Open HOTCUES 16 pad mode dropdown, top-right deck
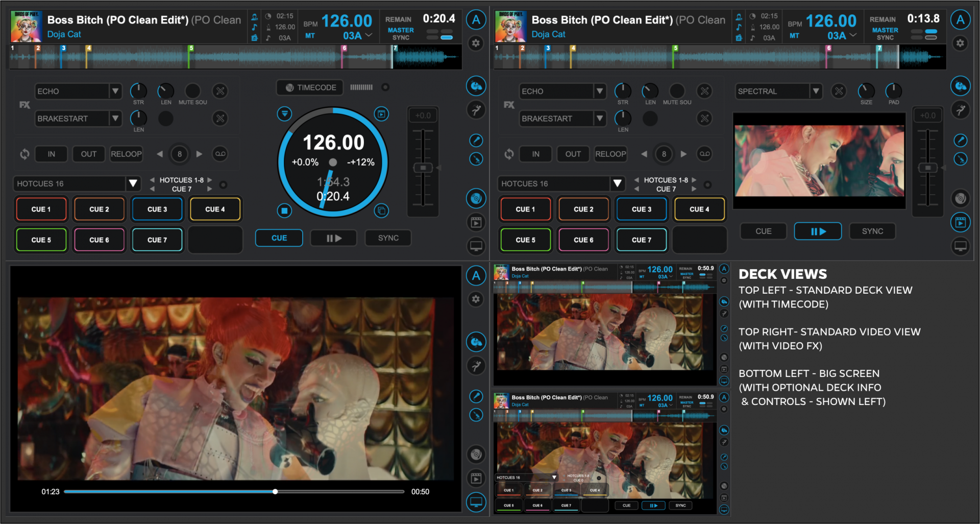The image size is (980, 524). tap(617, 183)
